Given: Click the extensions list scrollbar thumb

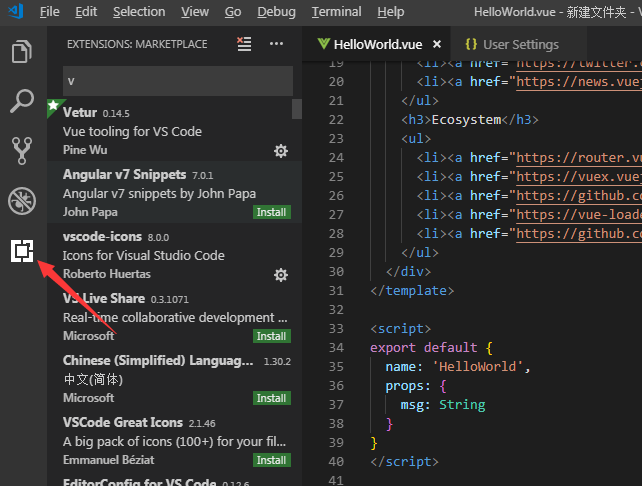Looking at the screenshot, I should pos(297,109).
